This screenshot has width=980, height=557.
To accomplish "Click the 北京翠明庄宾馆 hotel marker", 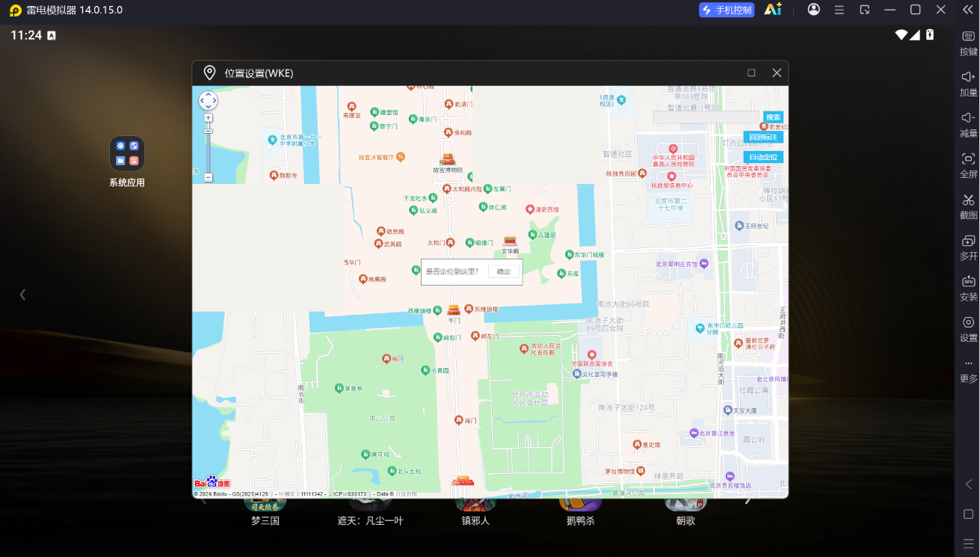I will (703, 263).
